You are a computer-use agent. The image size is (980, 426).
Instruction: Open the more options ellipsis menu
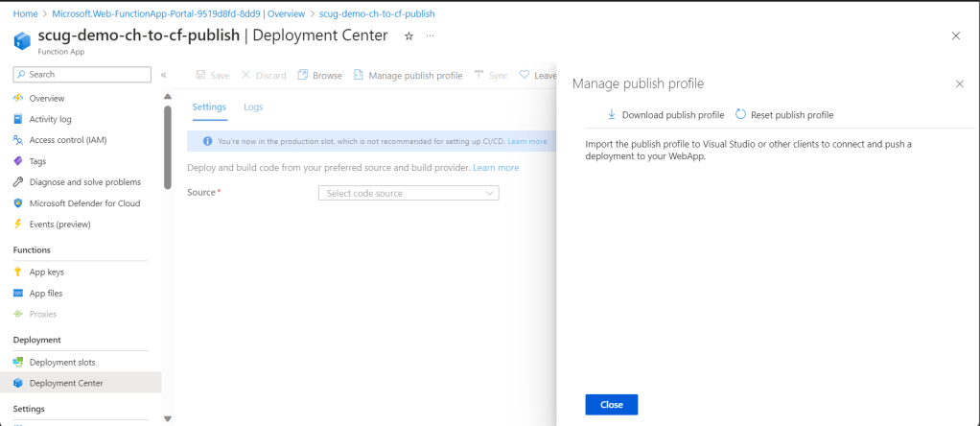coord(430,35)
